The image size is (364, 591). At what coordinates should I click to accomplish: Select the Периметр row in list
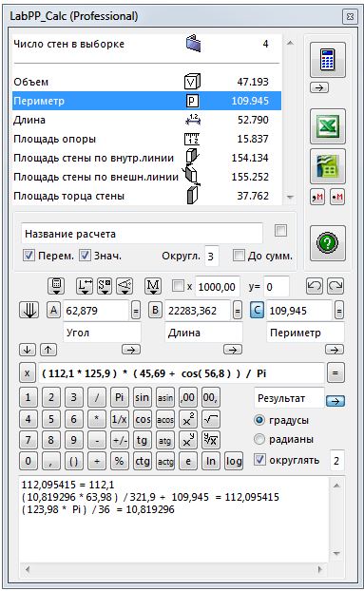(147, 101)
